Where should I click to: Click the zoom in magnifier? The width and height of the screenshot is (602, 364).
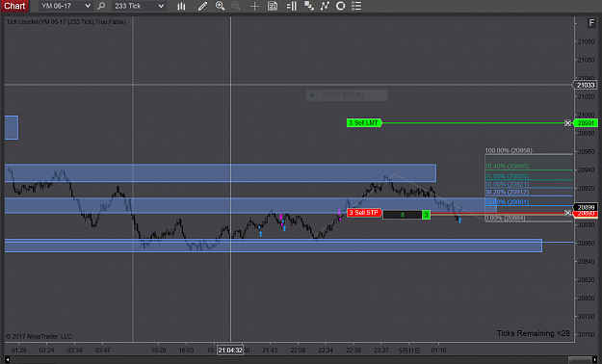pyautogui.click(x=220, y=6)
